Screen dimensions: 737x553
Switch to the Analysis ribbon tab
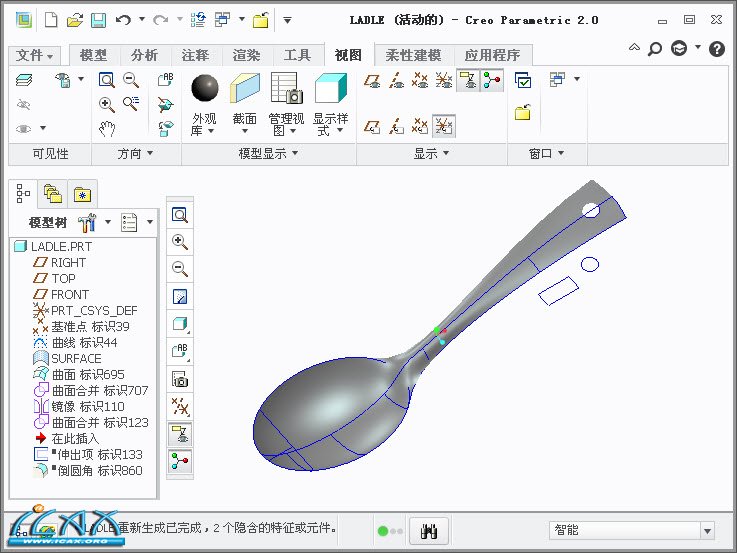coord(144,55)
